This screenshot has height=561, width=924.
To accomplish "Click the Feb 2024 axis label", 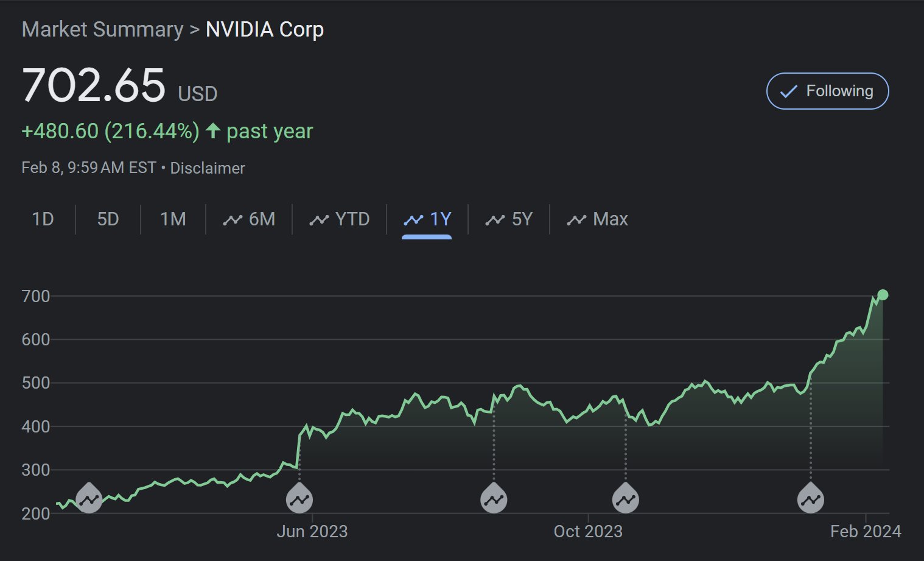I will coord(866,531).
